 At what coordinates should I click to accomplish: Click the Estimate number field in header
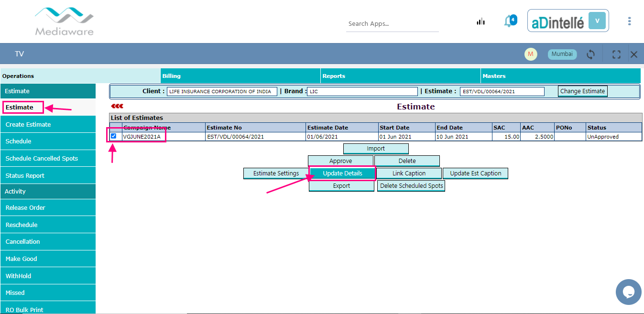pyautogui.click(x=502, y=91)
